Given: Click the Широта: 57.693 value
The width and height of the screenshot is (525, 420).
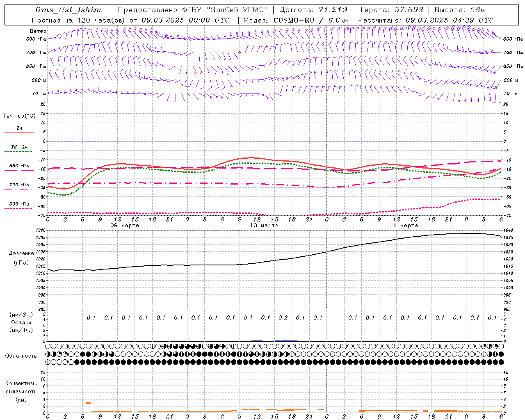Looking at the screenshot, I should click(390, 10).
